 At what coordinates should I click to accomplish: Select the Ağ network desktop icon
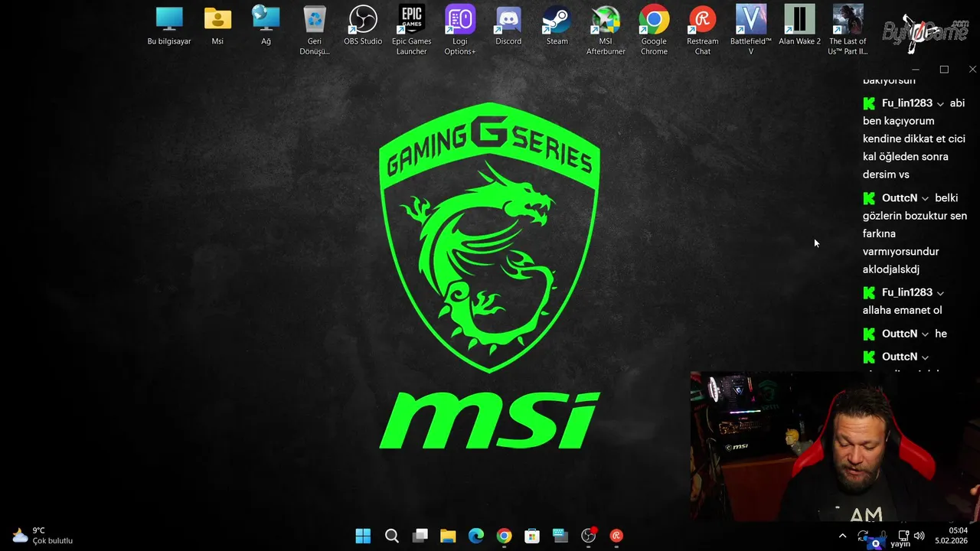coord(266,26)
